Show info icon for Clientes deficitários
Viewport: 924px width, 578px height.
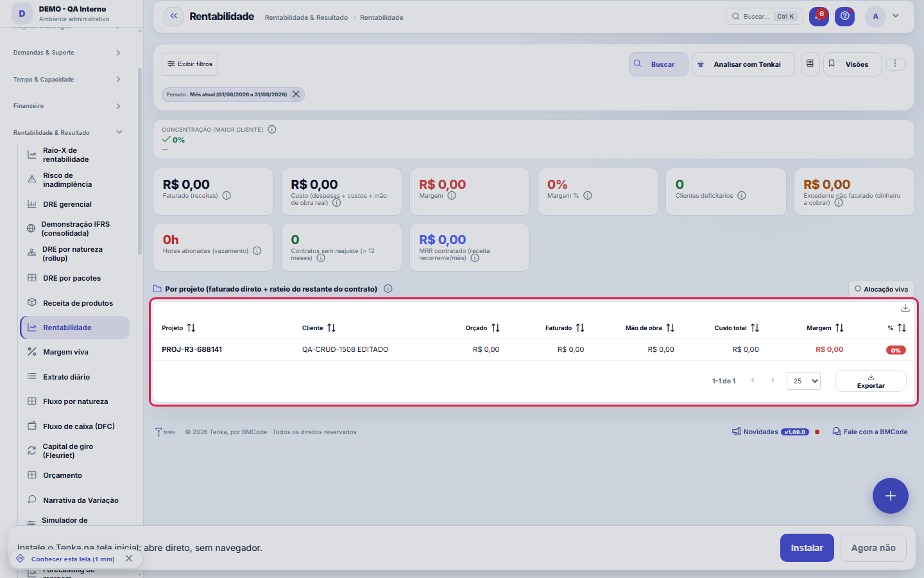coord(742,196)
